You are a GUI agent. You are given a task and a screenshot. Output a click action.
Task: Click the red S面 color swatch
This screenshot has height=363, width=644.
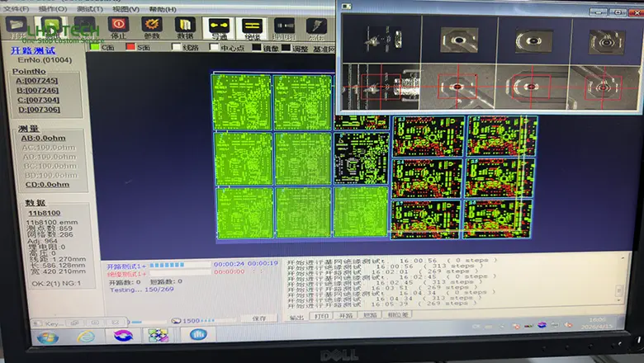click(x=130, y=47)
